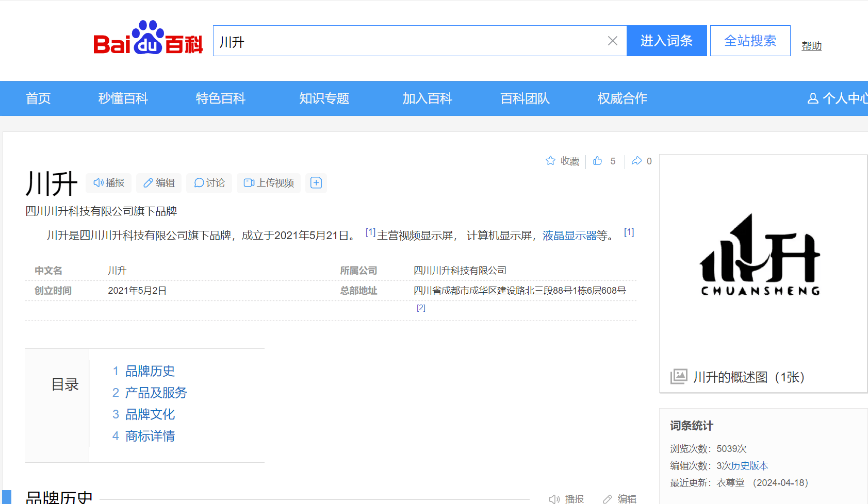Click the 衣尊堂 updater name

pyautogui.click(x=730, y=483)
